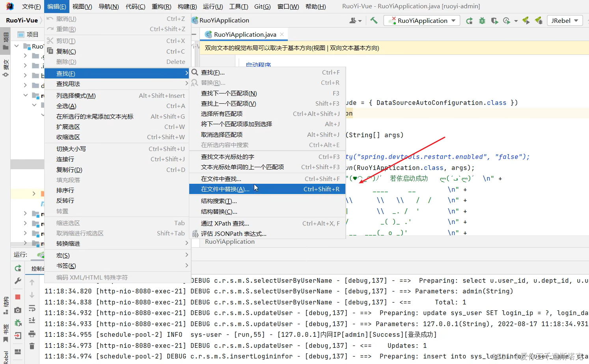Open the 文件(F) menu

point(31,6)
